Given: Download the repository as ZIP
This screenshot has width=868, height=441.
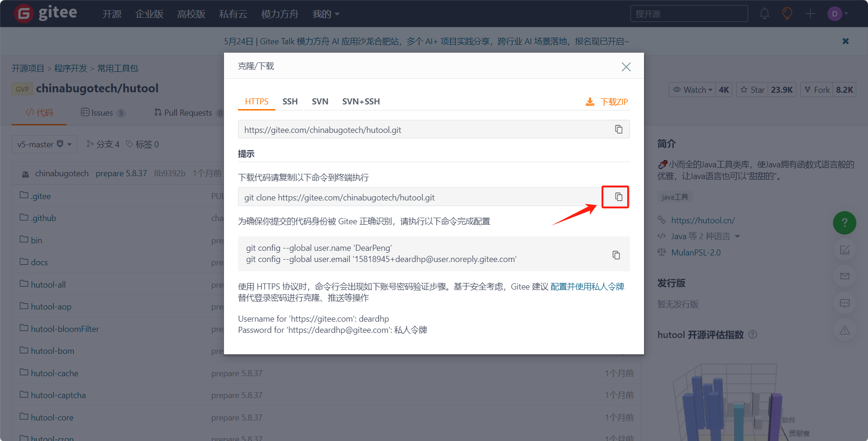Looking at the screenshot, I should [x=607, y=102].
